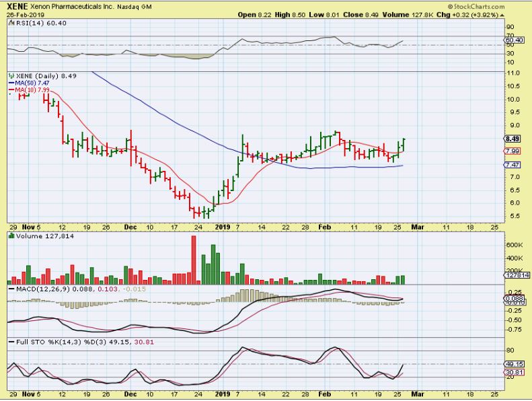Click the RSI(14) 60.40 legend label
This screenshot has height=401, width=532.
(41, 23)
